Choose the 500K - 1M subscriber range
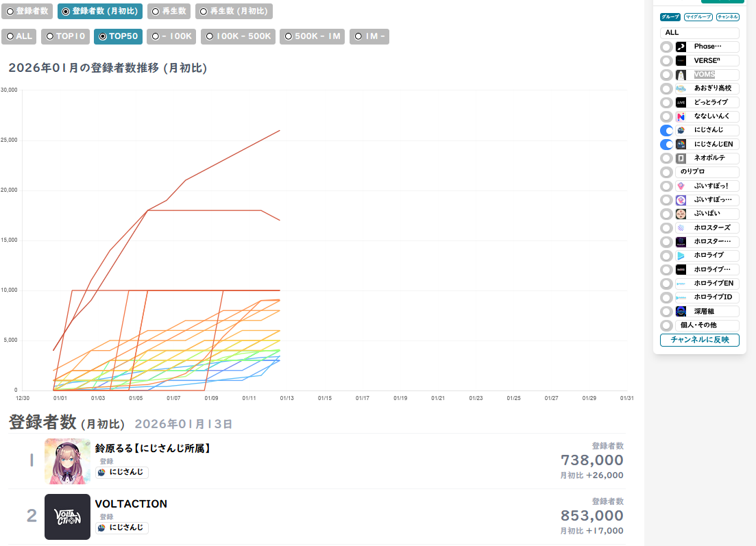 click(x=312, y=36)
